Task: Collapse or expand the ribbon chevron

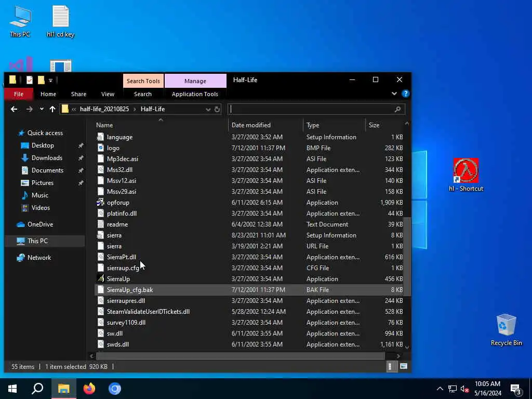Action: 394,94
